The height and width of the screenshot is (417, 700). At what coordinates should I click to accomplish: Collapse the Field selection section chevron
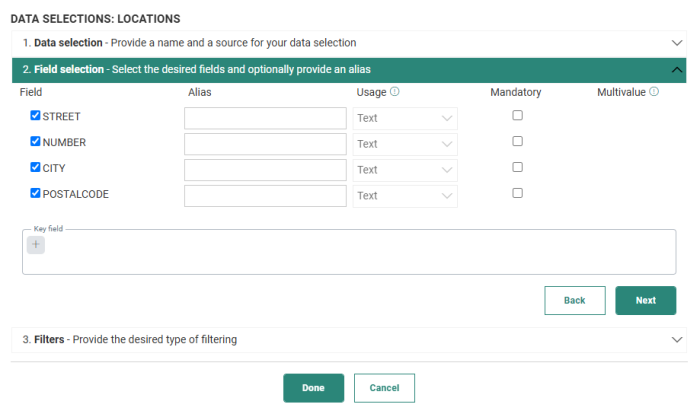click(x=677, y=70)
